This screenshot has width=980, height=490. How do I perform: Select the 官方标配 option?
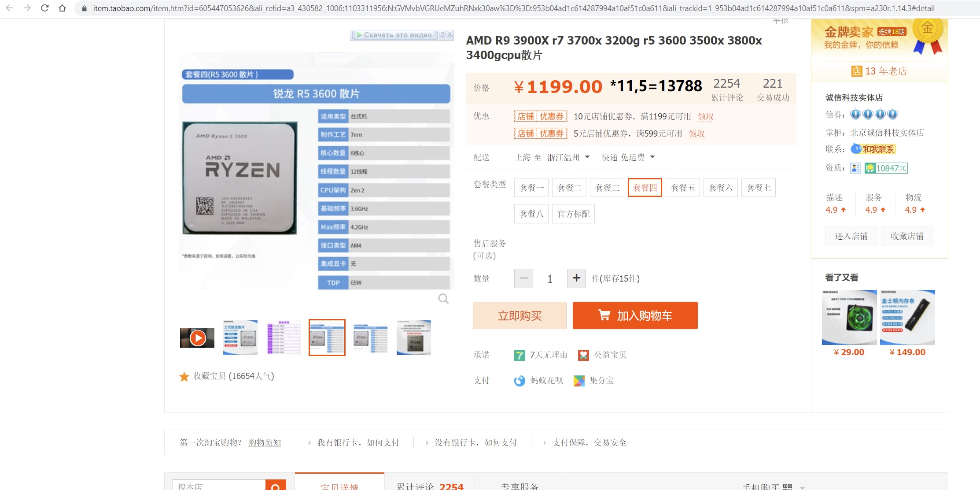(x=573, y=214)
